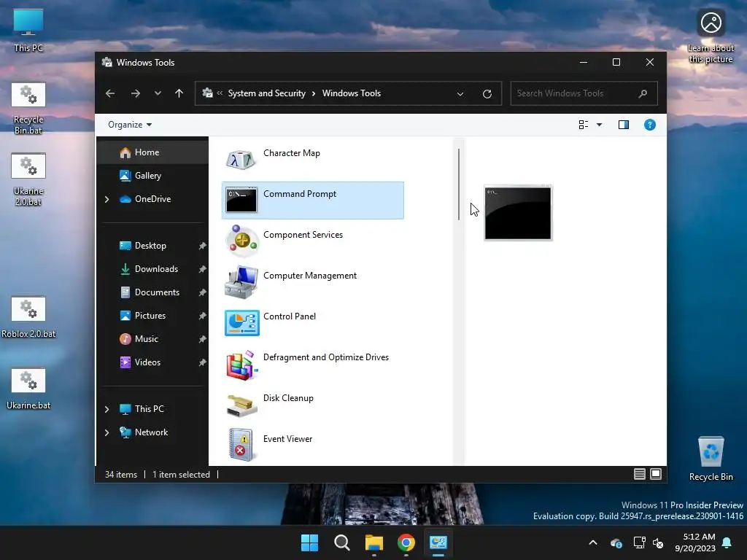
Task: Open the recent locations dropdown
Action: point(158,93)
